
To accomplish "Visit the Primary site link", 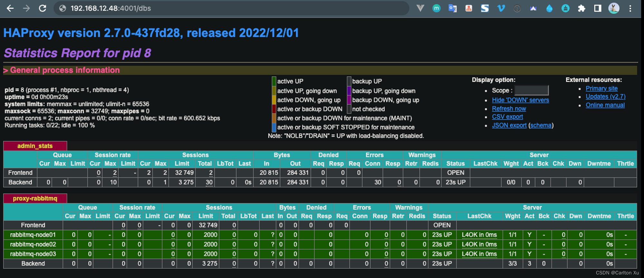I will point(601,88).
